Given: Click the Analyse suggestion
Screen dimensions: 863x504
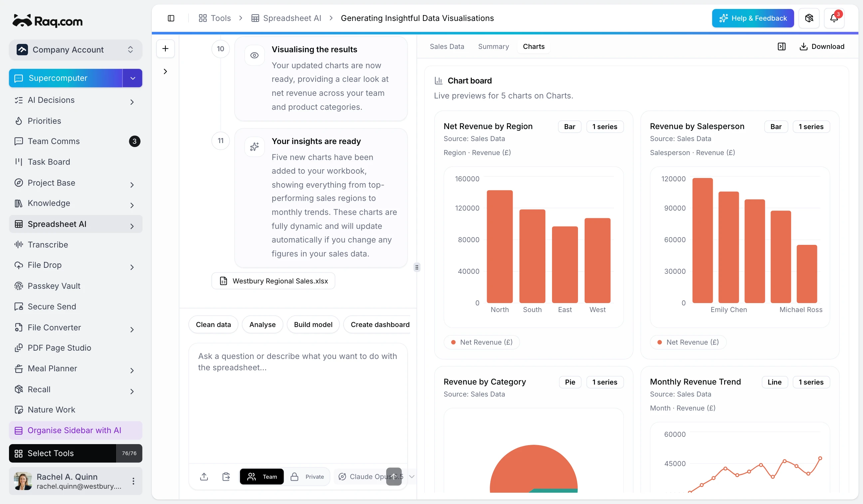Looking at the screenshot, I should pos(262,324).
